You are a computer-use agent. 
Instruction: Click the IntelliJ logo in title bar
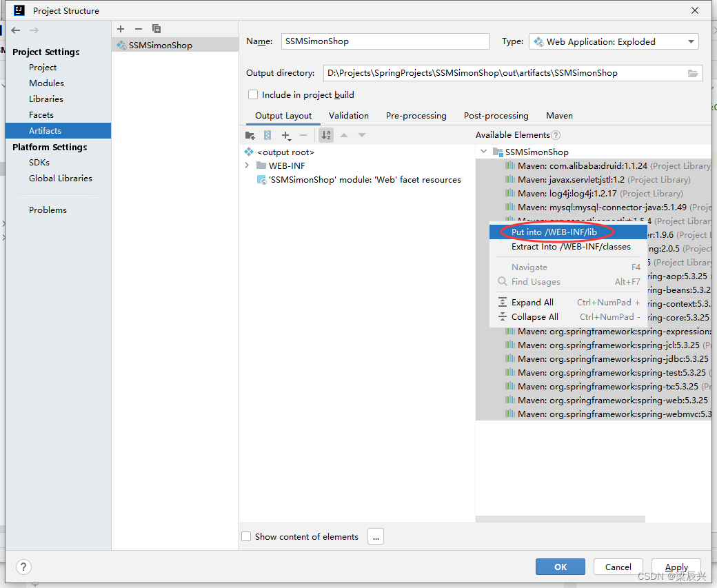(19, 10)
